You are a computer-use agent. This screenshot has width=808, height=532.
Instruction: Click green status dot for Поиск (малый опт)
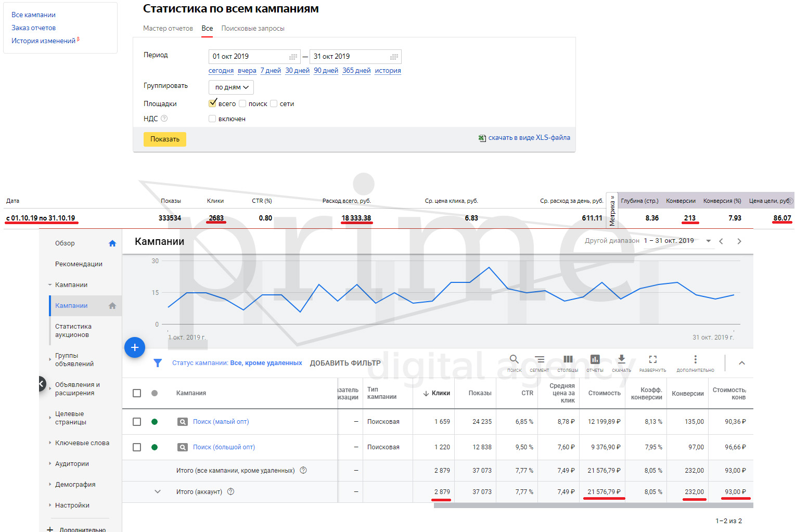(x=155, y=422)
